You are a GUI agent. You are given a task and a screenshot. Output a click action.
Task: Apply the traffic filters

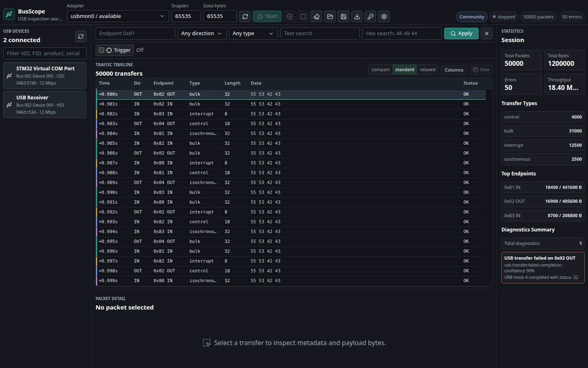[461, 34]
